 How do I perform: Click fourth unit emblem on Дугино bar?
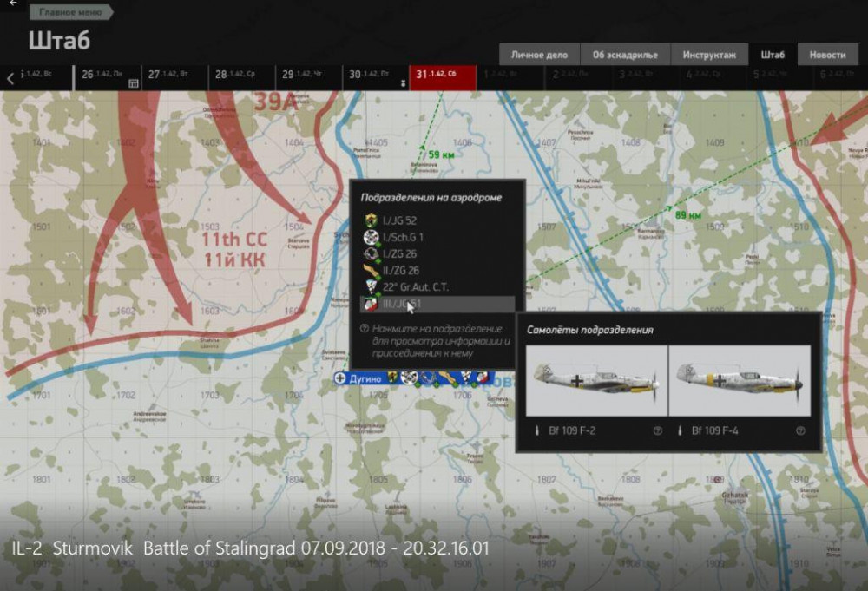(x=448, y=378)
